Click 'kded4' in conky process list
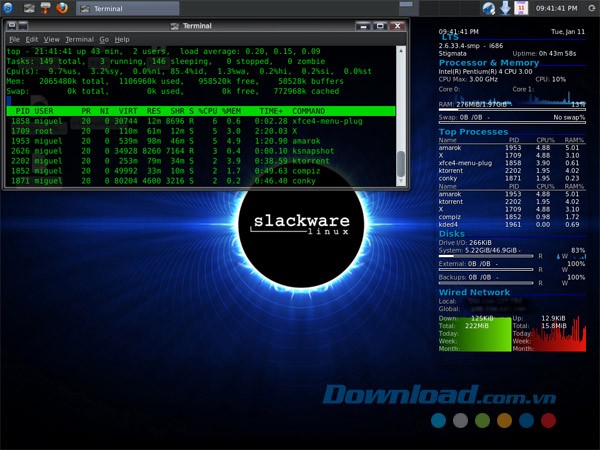The image size is (600, 450). [x=448, y=225]
